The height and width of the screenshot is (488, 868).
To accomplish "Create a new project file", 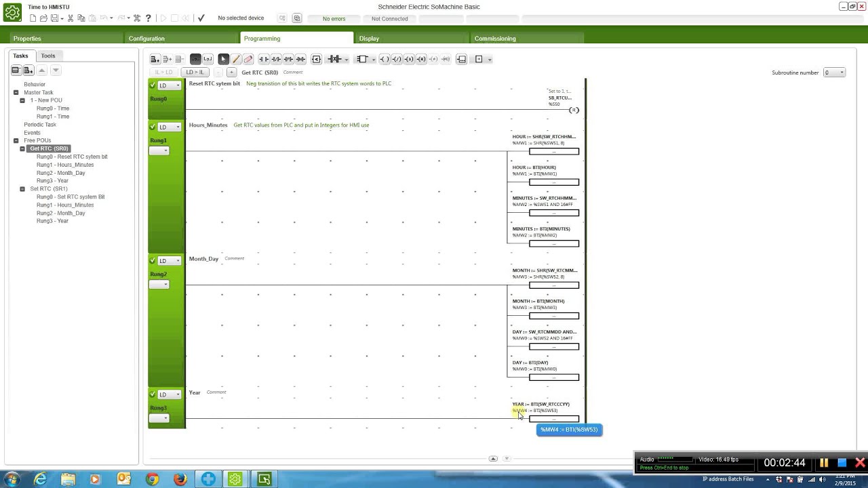I will (33, 18).
